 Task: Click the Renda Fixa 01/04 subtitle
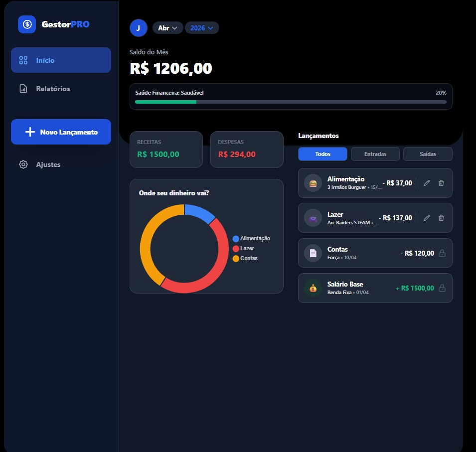pyautogui.click(x=348, y=293)
